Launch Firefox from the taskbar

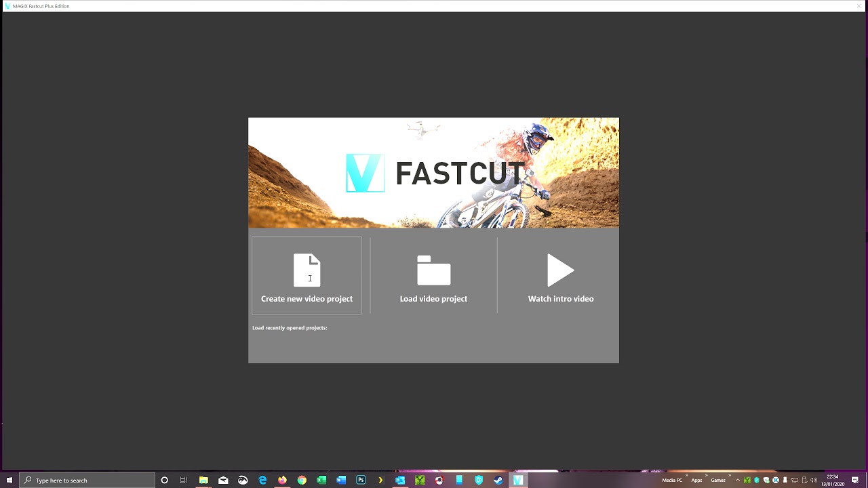282,480
